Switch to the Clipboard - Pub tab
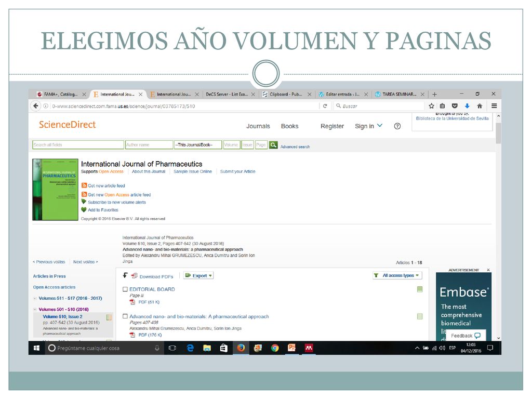The height and width of the screenshot is (399, 532). point(287,95)
